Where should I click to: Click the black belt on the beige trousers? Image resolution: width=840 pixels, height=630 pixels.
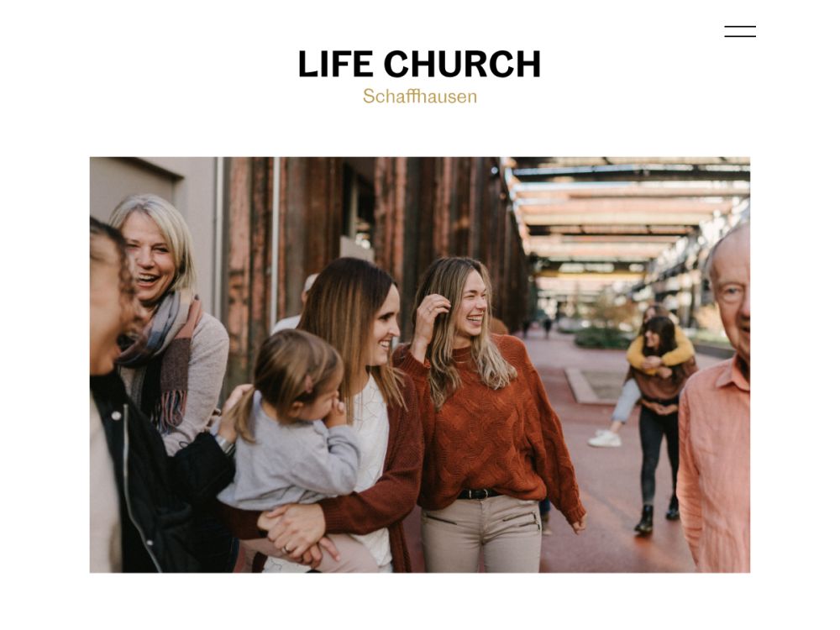[476, 493]
